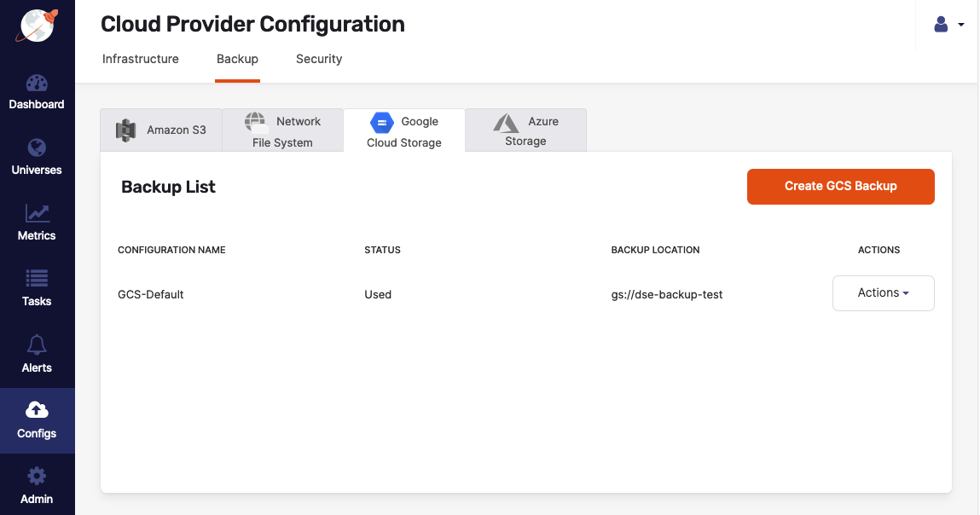Expand the Actions dropdown for GCS-Default
This screenshot has height=515, width=980.
click(x=883, y=293)
